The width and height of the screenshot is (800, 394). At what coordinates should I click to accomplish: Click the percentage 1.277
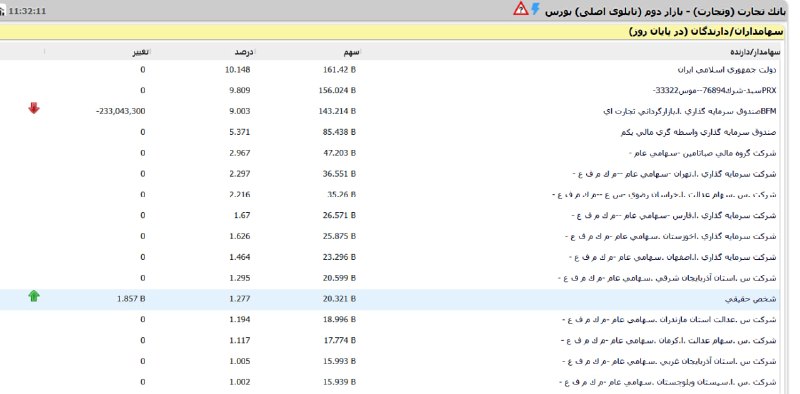coord(240,299)
